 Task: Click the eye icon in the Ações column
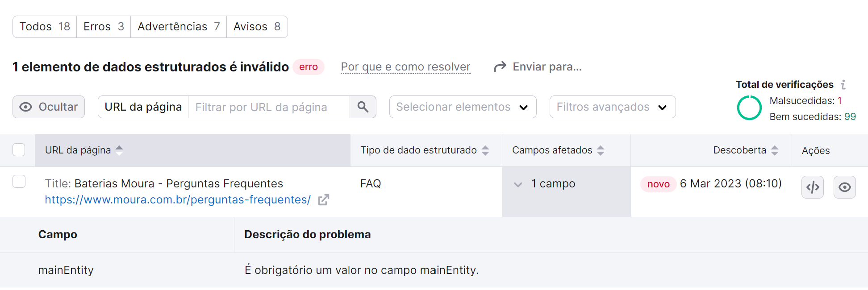845,187
